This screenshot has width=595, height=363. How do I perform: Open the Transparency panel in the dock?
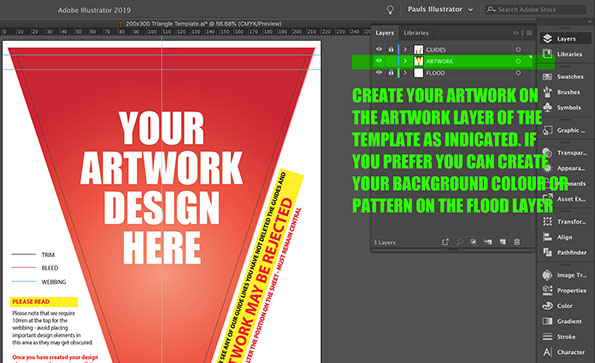[x=564, y=152]
